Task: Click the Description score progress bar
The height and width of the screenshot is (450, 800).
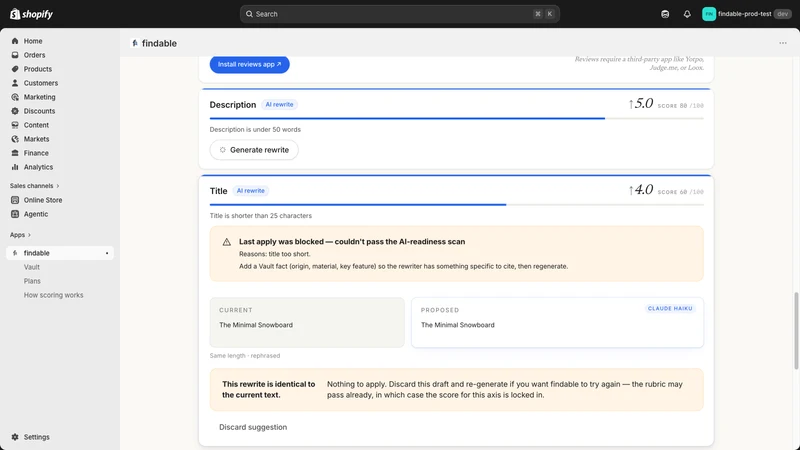Action: coord(457,118)
